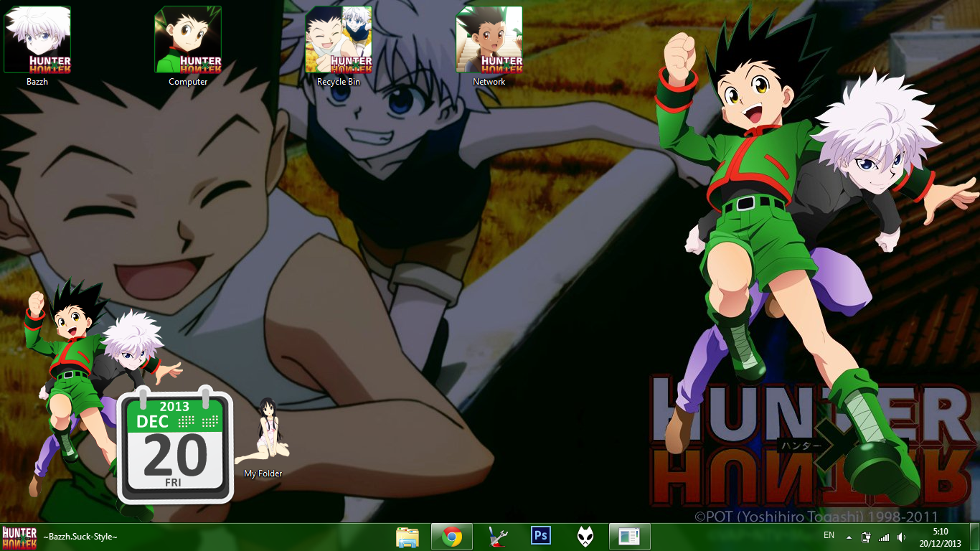The image size is (980, 551).
Task: Launch Photoshop from the taskbar
Action: coord(541,537)
